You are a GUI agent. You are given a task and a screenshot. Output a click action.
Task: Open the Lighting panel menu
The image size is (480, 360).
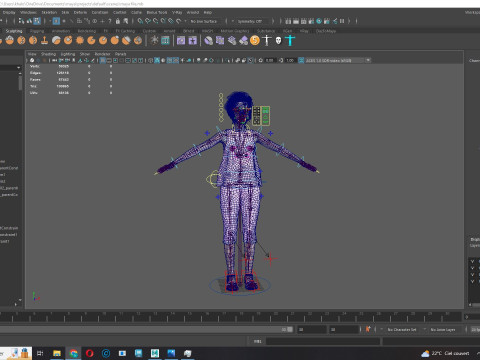pyautogui.click(x=68, y=54)
